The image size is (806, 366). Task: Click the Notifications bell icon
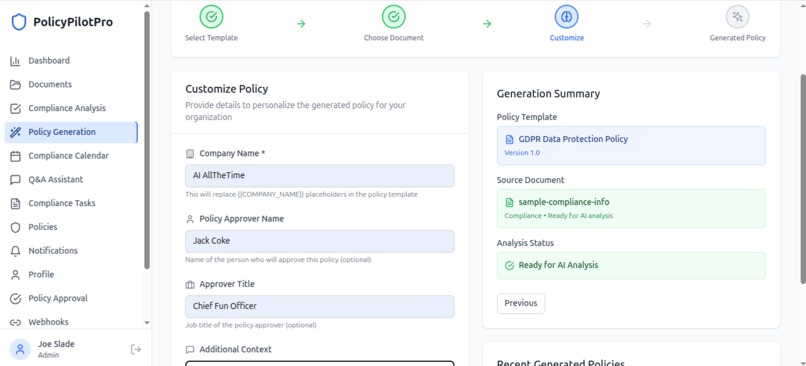(x=15, y=251)
